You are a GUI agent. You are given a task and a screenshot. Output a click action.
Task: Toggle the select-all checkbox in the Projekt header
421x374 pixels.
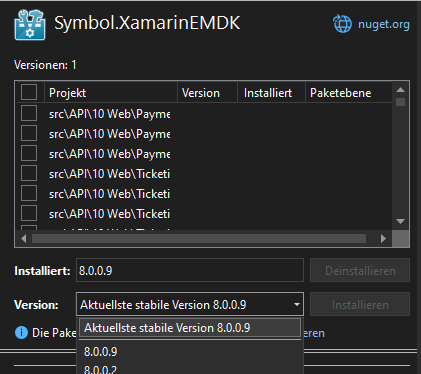coord(29,92)
